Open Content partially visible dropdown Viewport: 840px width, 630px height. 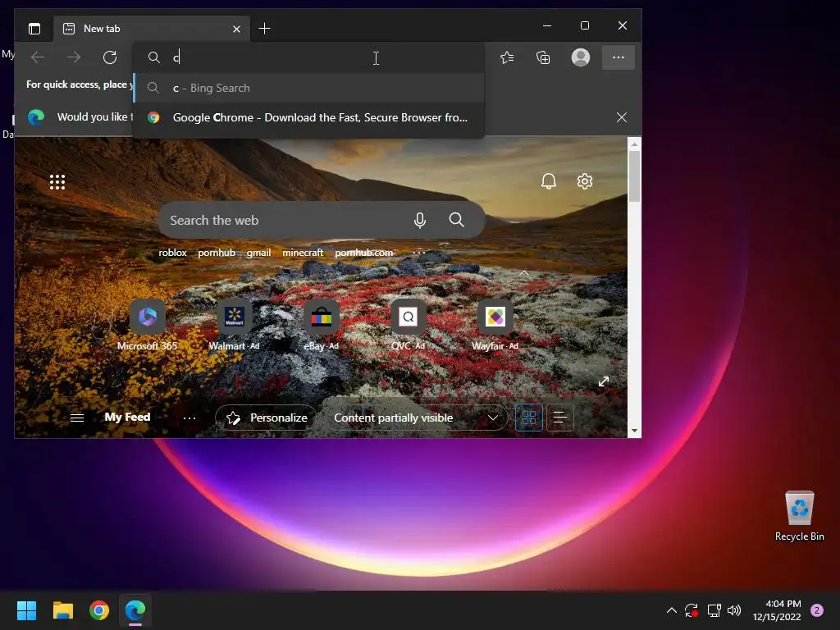pos(416,418)
